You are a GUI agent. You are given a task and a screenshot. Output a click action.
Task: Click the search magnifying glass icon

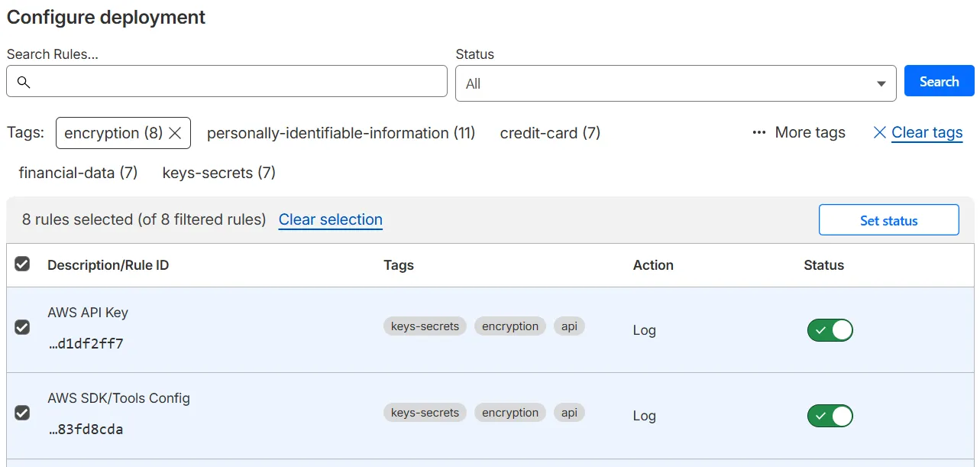[24, 81]
